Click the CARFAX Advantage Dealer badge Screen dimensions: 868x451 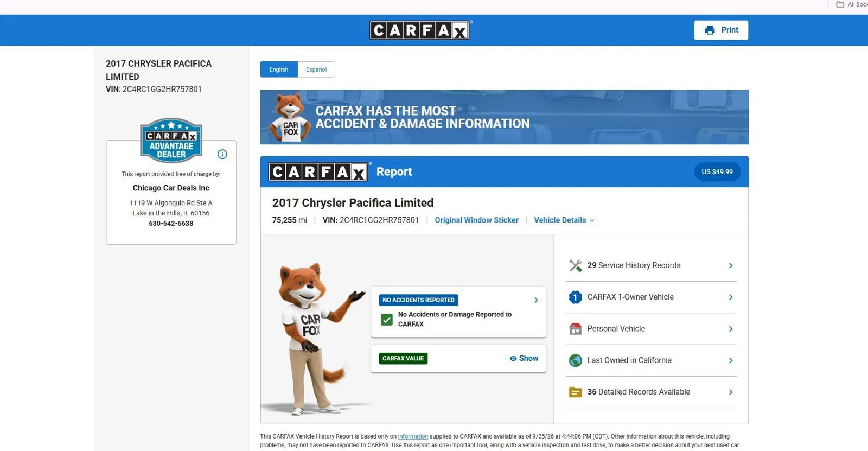(x=171, y=140)
